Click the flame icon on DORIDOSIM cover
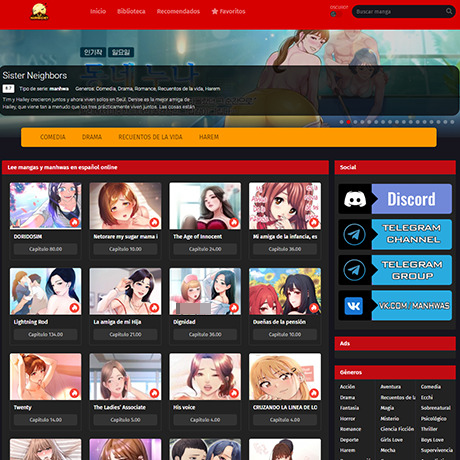Image resolution: width=460 pixels, height=460 pixels. click(74, 222)
